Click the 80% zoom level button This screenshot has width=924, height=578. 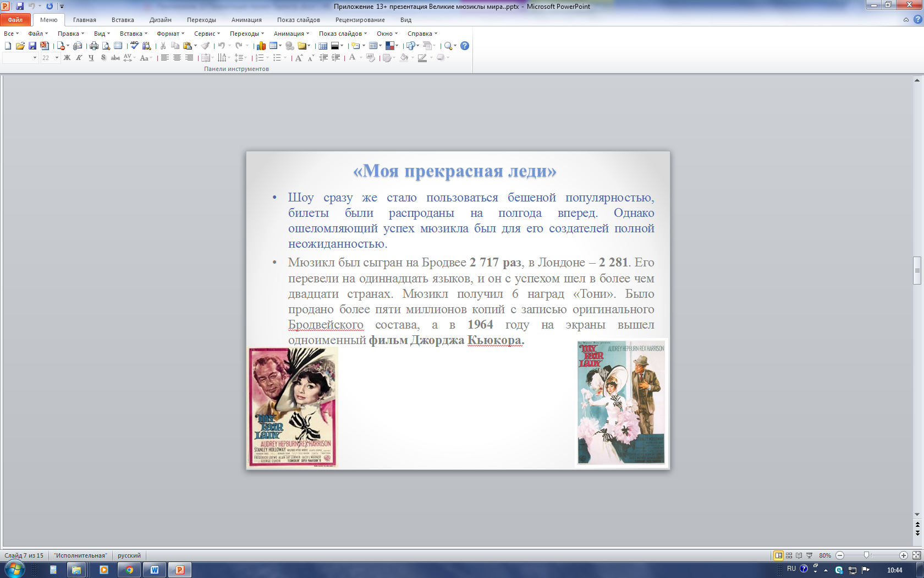click(x=824, y=555)
